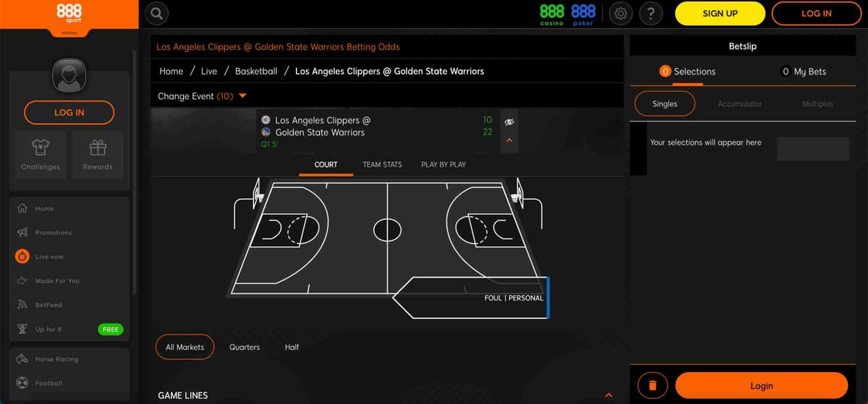
Task: Click the Promotions megaphone icon
Action: tap(22, 233)
